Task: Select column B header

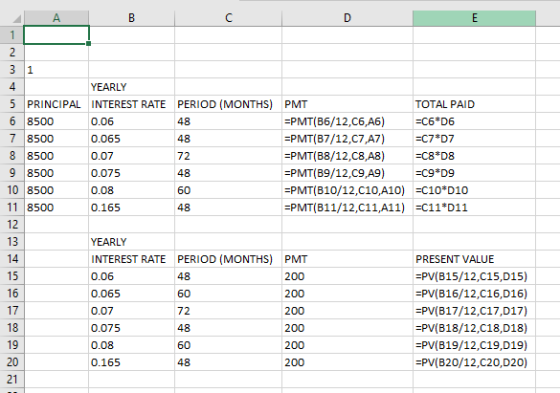Action: coord(131,18)
